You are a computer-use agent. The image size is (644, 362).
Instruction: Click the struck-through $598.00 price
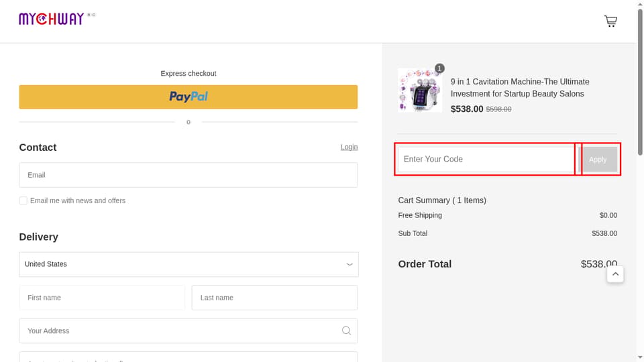pyautogui.click(x=498, y=109)
